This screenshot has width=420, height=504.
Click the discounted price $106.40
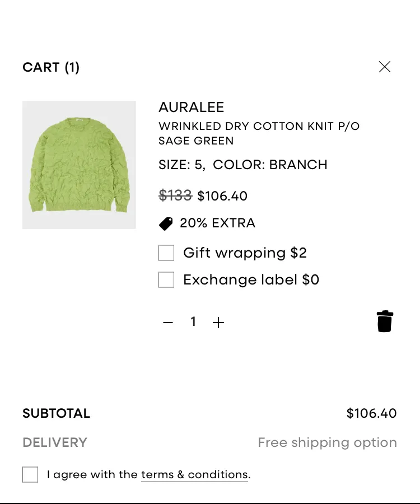(x=222, y=196)
